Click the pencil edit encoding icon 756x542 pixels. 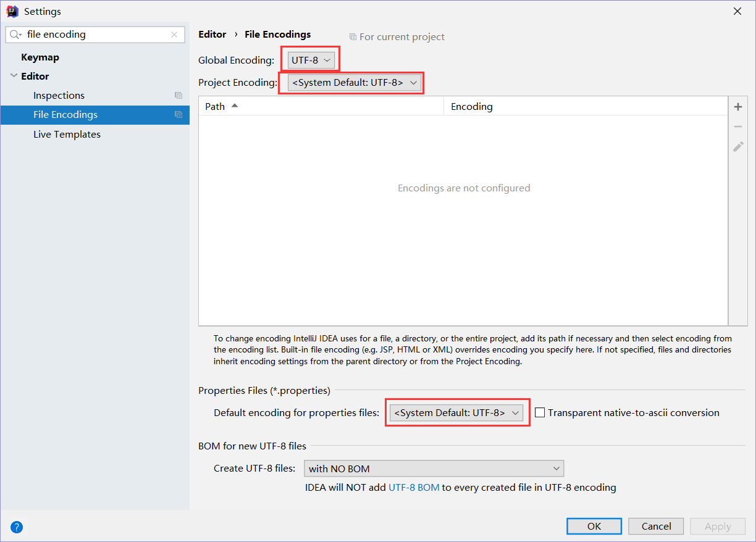point(737,146)
